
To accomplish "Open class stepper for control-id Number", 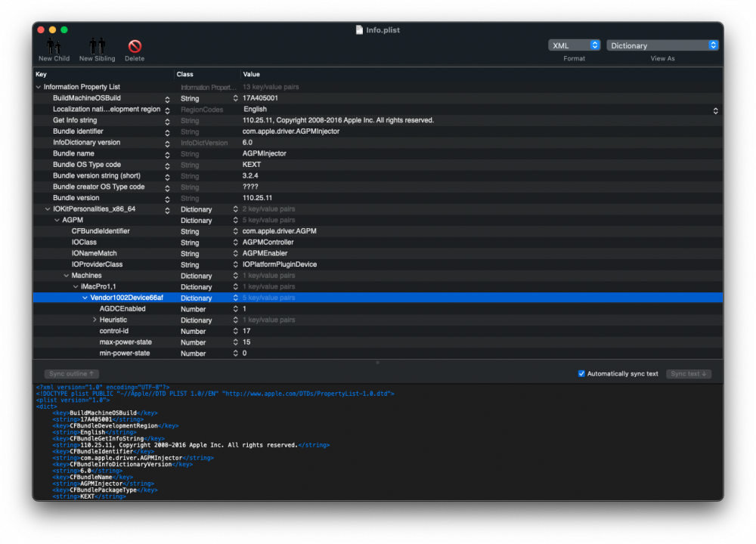I will [x=235, y=331].
